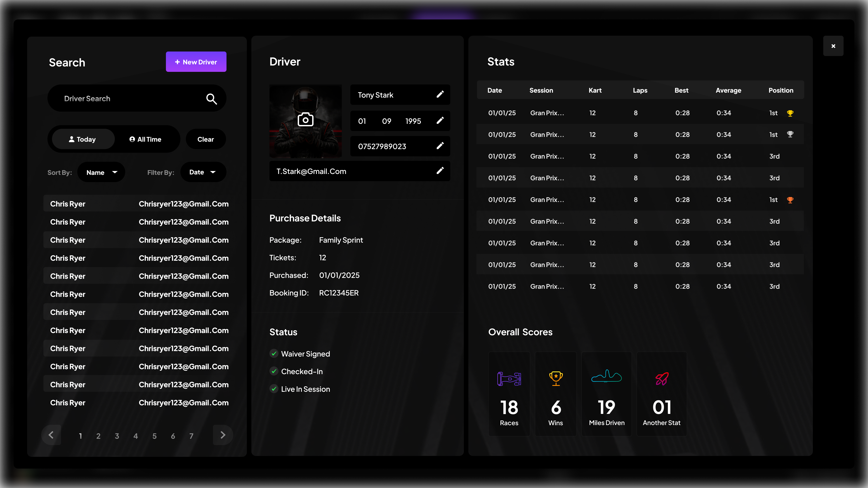Toggle the Live In Session checkmark
868x488 pixels.
pos(274,389)
